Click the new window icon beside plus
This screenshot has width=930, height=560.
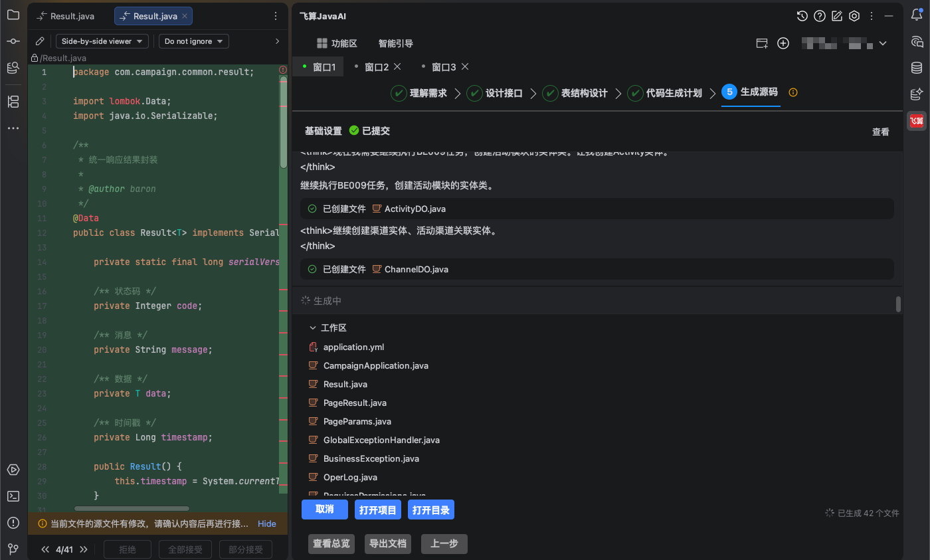click(x=763, y=43)
